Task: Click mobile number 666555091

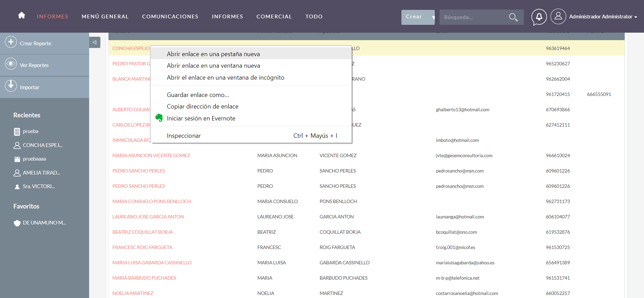Action: point(599,94)
